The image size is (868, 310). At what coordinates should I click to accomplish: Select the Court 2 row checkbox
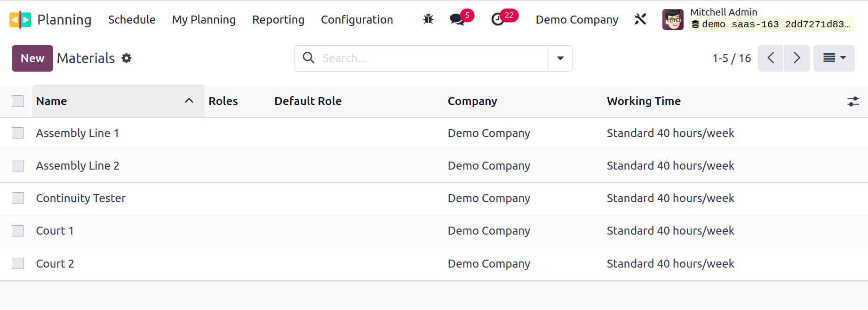click(x=18, y=263)
